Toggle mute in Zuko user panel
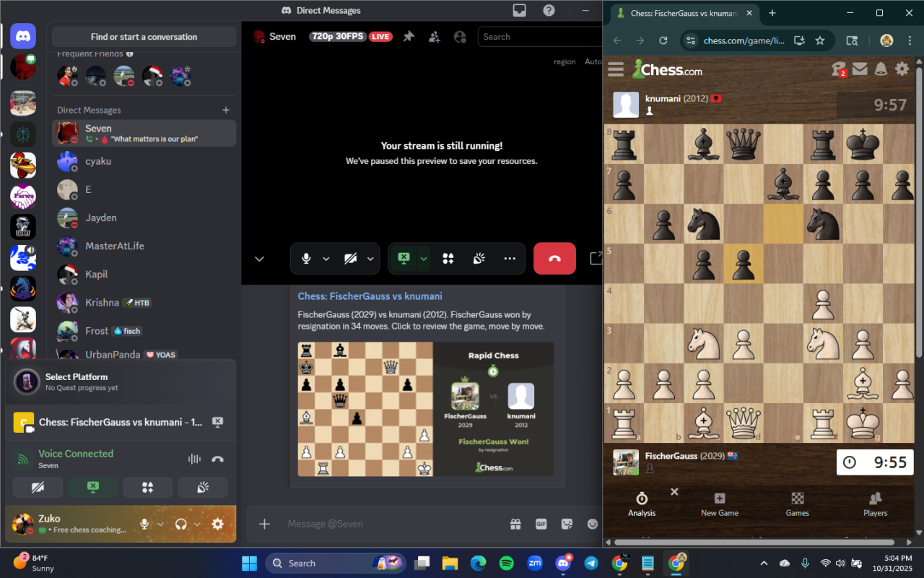The height and width of the screenshot is (578, 924). point(145,524)
